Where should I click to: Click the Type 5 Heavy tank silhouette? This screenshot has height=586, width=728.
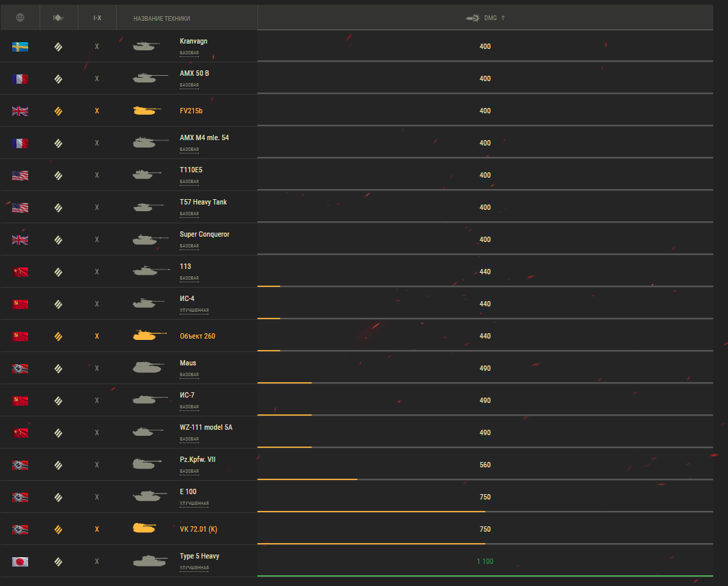coord(150,561)
